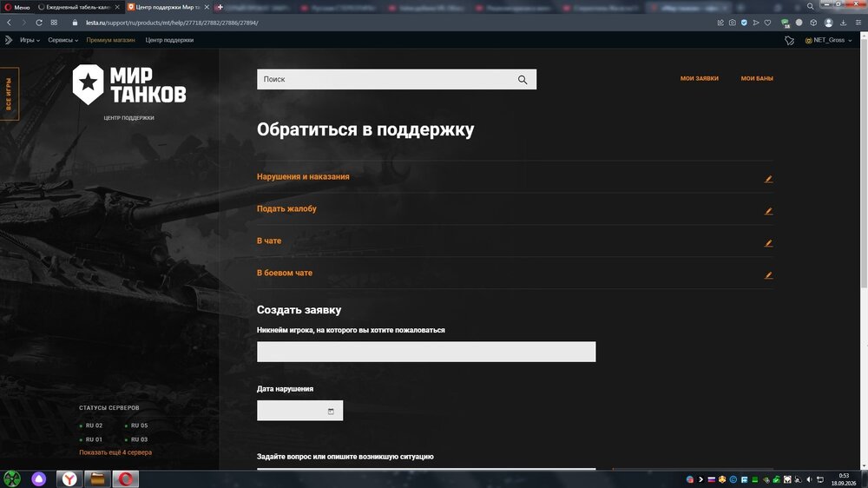The image size is (868, 488).
Task: Open Yandex Browser from the taskbar
Action: [69, 478]
